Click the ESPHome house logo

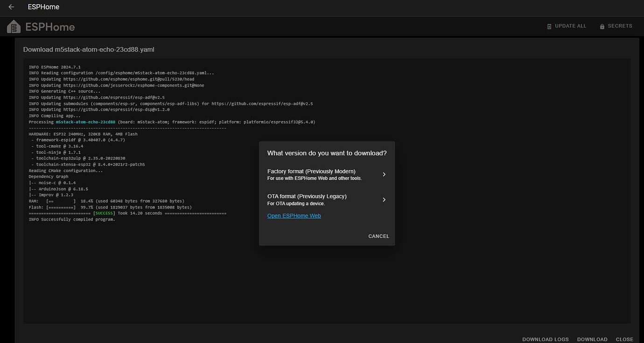pyautogui.click(x=13, y=26)
